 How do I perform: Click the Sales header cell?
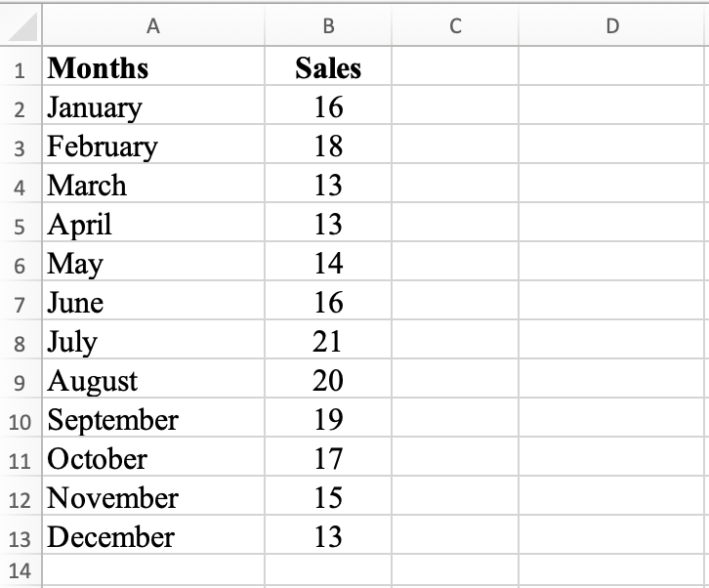(328, 68)
